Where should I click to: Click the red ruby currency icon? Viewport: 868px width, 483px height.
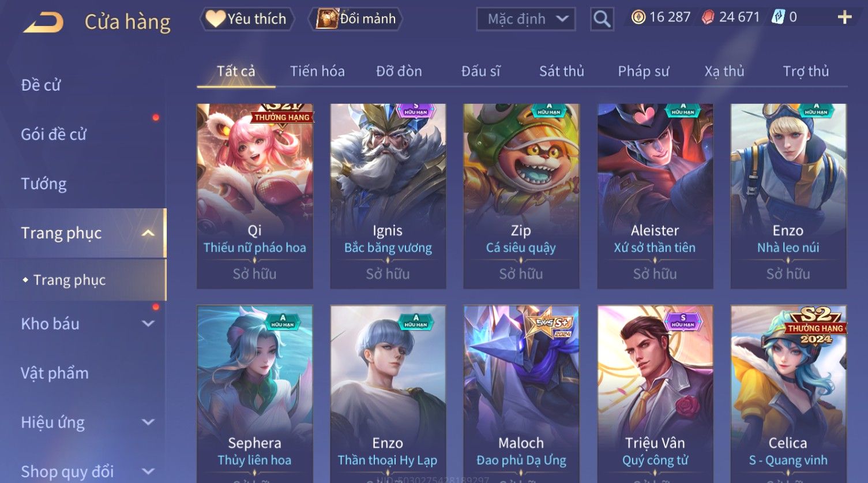click(x=708, y=17)
